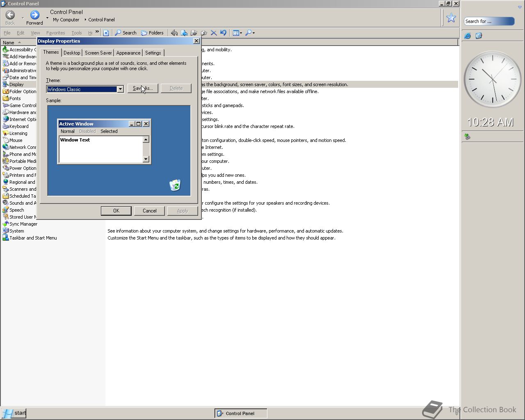Click the Favorites star icon
The image size is (525, 420).
(451, 18)
